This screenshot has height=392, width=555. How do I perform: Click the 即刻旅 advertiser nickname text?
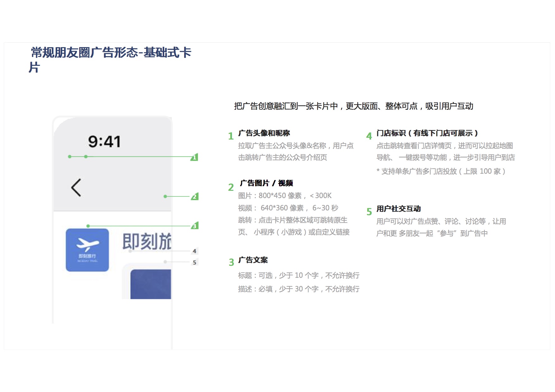pyautogui.click(x=147, y=242)
